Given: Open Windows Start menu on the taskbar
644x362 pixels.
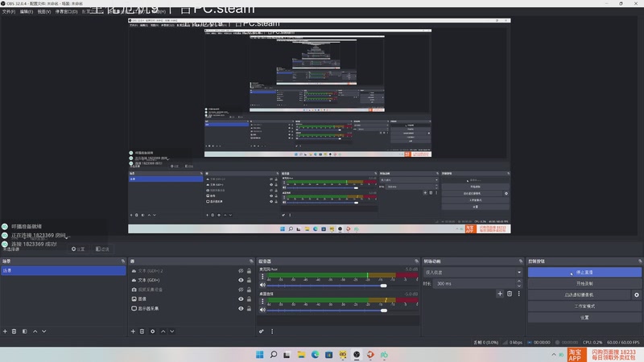Looking at the screenshot, I should 259,355.
